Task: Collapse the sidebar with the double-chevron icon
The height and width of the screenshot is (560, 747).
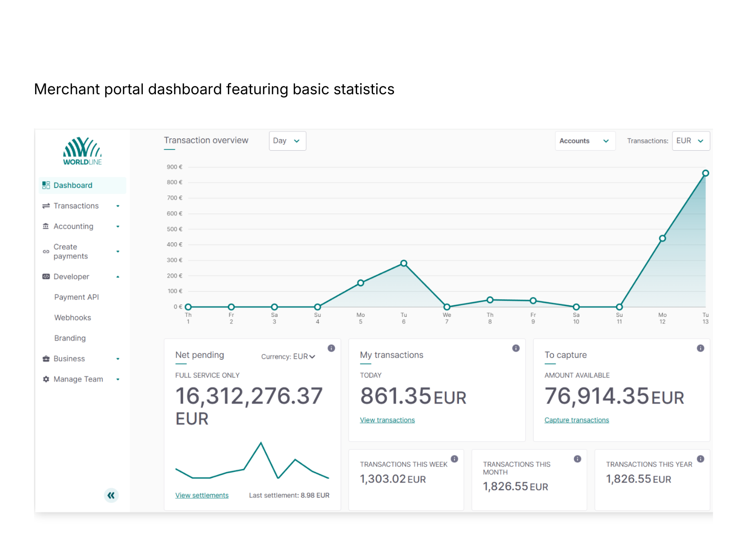Action: [111, 495]
